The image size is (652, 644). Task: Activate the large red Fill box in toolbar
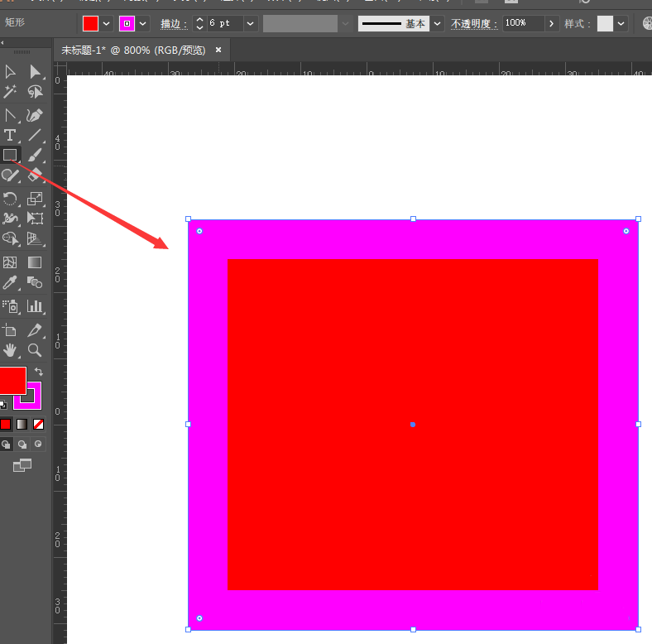coord(12,380)
